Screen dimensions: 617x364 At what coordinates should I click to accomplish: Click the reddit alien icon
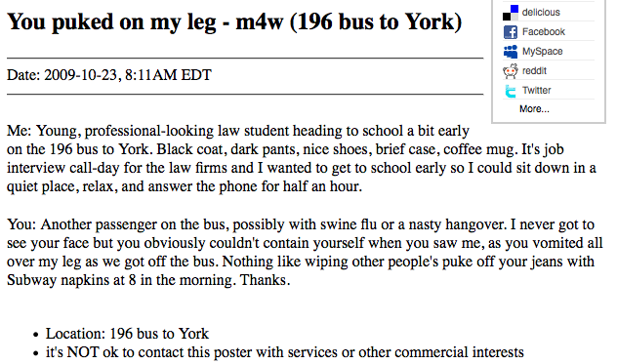511,71
